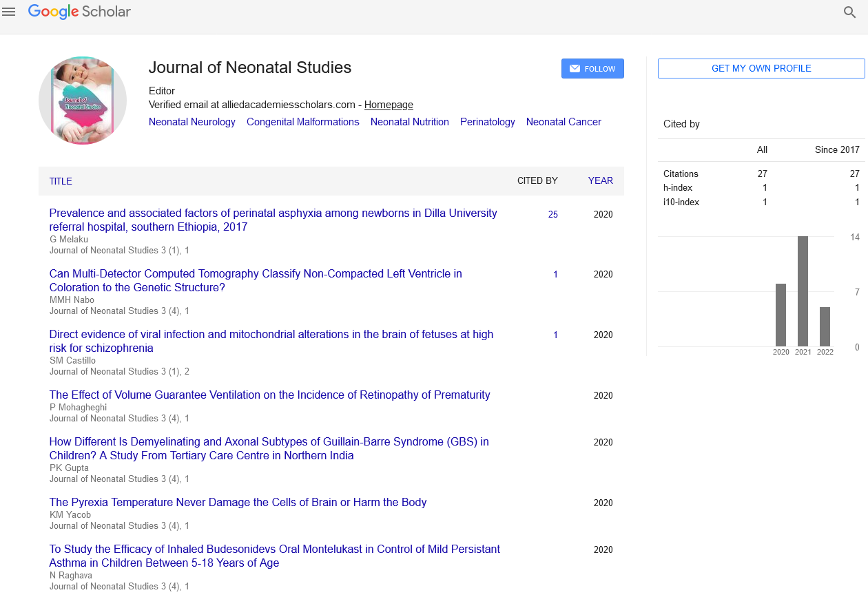Viewport: 868px width, 597px height.
Task: Sort publications by Year column
Action: pyautogui.click(x=600, y=181)
